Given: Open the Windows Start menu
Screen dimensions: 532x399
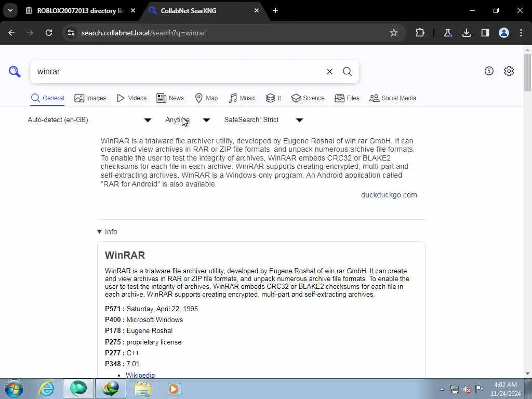Looking at the screenshot, I should click(14, 389).
